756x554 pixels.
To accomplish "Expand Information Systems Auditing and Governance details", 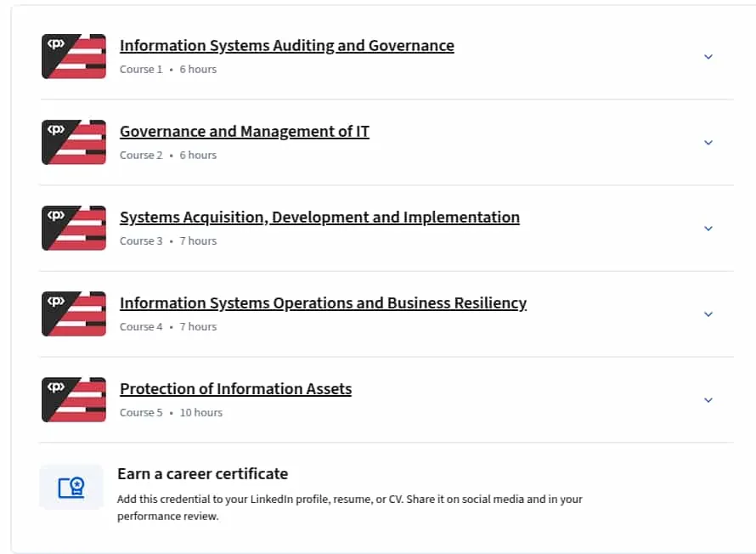I will pyautogui.click(x=708, y=57).
